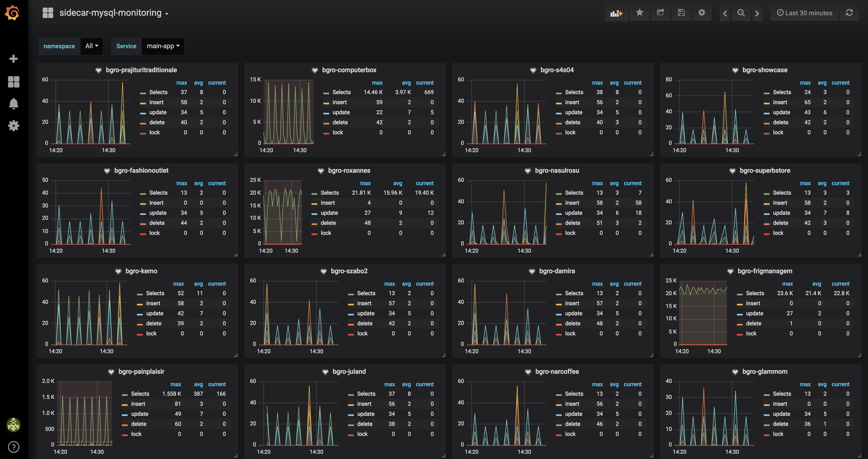This screenshot has height=459, width=868.
Task: Sort bgro-s4s04 legend by max column
Action: (x=597, y=83)
